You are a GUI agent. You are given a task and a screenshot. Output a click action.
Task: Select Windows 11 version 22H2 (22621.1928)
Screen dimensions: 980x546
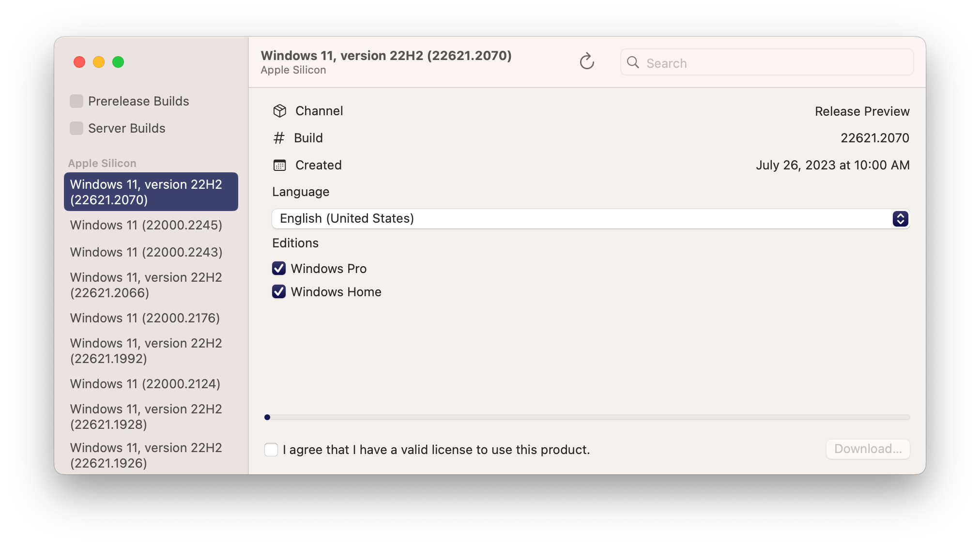[149, 417]
